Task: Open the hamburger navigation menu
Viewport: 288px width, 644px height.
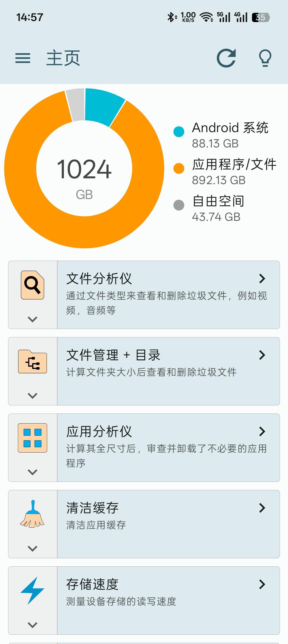Action: click(x=23, y=58)
